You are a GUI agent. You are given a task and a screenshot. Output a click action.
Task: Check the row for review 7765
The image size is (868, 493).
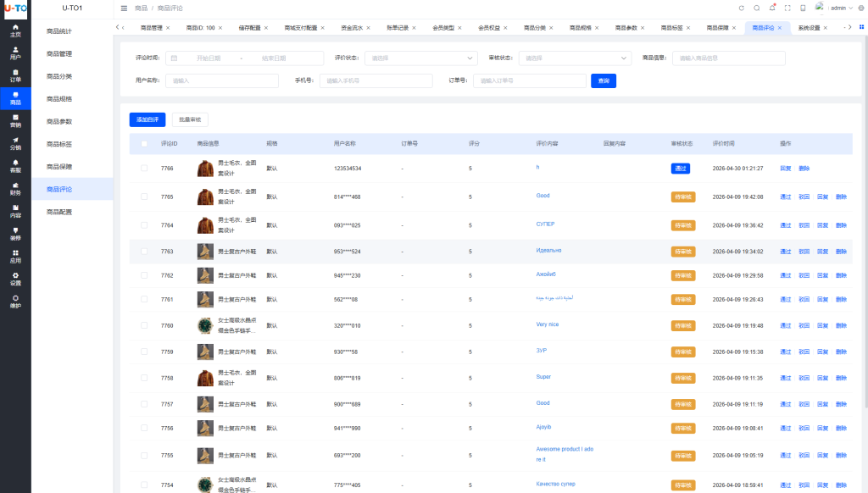pos(144,197)
